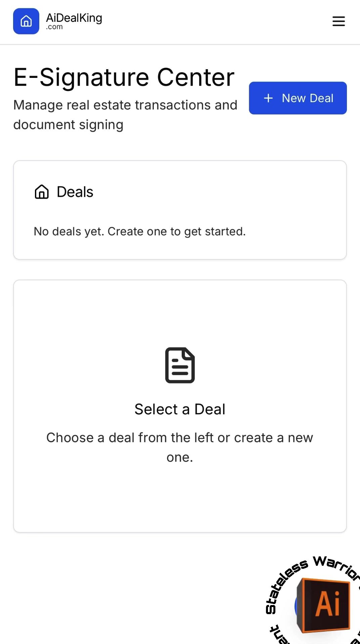360x644 pixels.
Task: Click the E-Signature Center heading
Action: (124, 77)
